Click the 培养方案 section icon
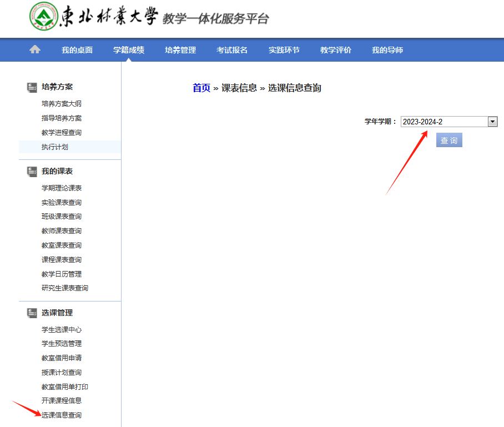 pos(32,87)
